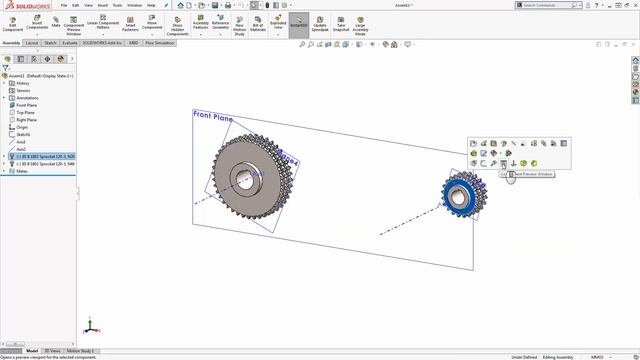Click Take Snapshot

point(341,24)
